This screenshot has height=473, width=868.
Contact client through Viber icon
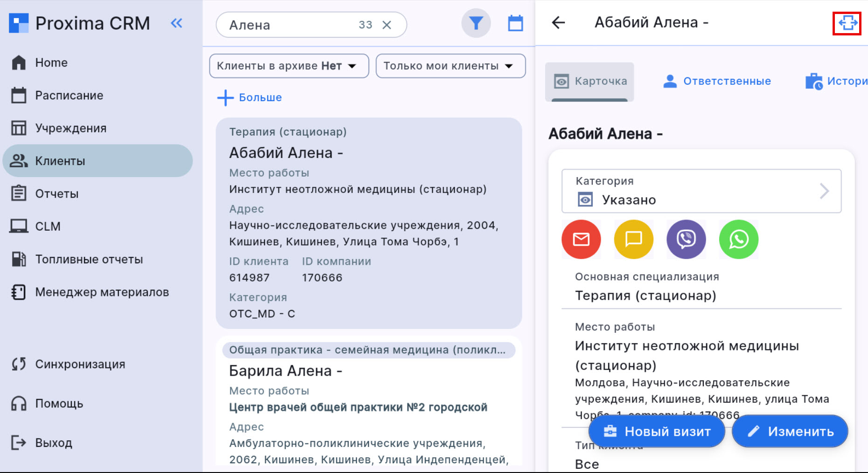click(686, 240)
